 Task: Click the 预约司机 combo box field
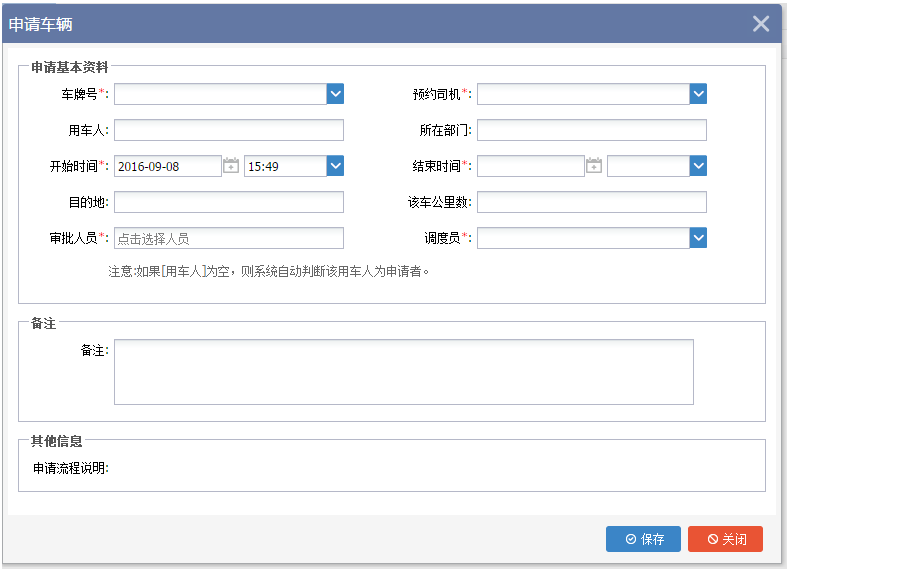[583, 94]
